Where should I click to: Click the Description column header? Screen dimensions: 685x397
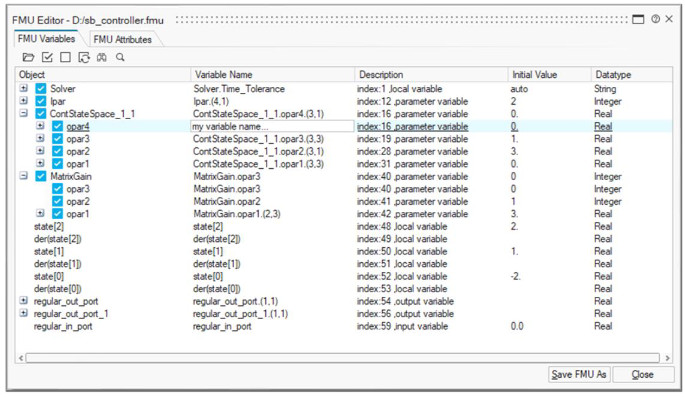tap(431, 75)
